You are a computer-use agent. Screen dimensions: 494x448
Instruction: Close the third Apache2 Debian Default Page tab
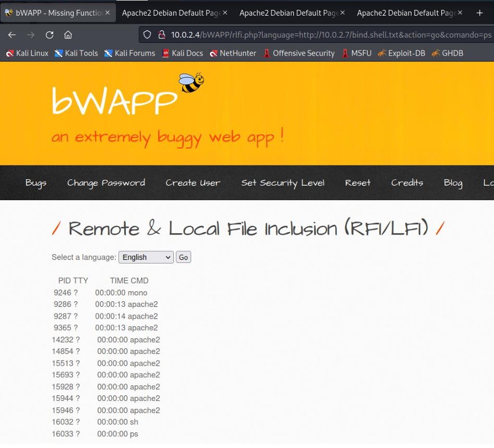pyautogui.click(x=460, y=13)
